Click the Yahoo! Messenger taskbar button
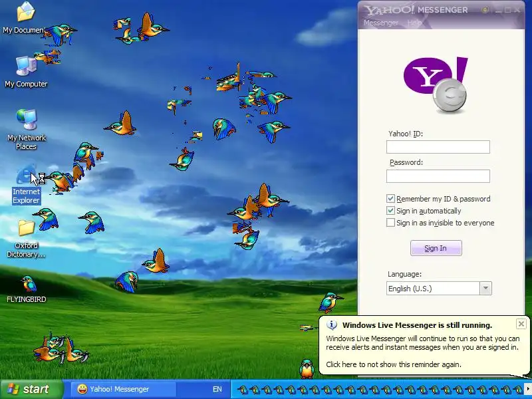532x399 pixels. [123, 389]
